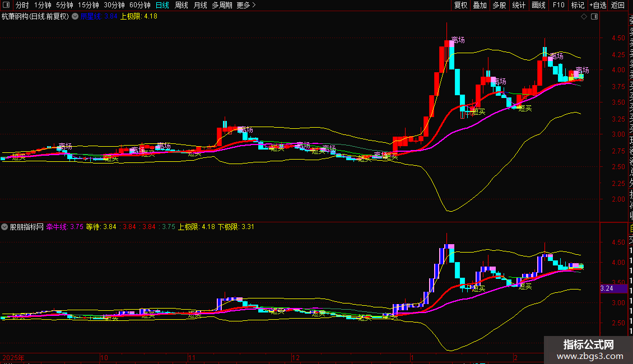633x364 pixels.
Task: Expand the 更多 periods menu
Action: coord(246,5)
